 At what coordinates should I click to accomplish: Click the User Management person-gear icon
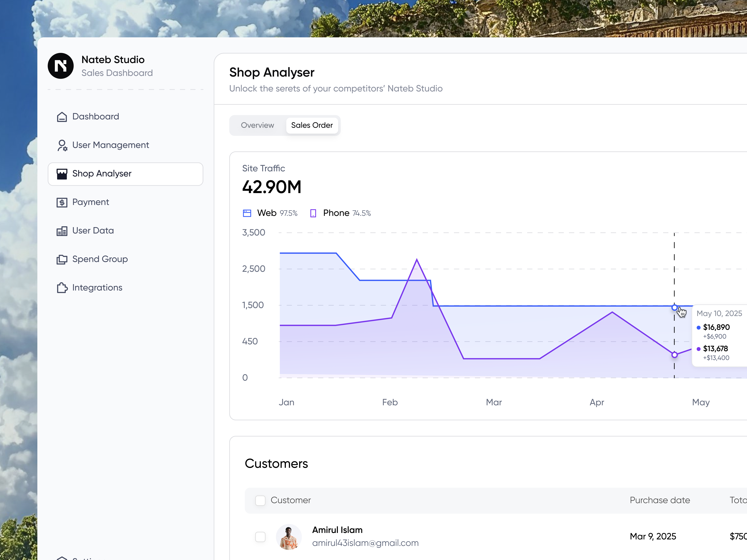(62, 145)
